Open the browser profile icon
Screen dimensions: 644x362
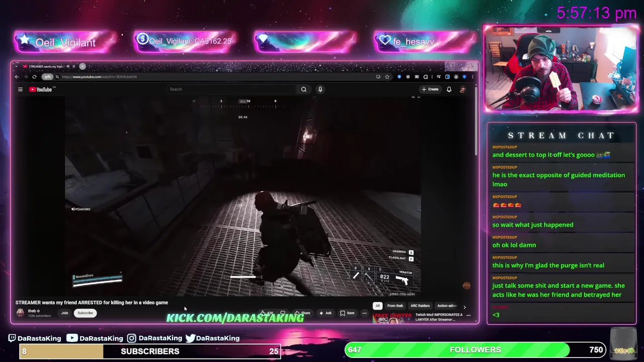456,76
